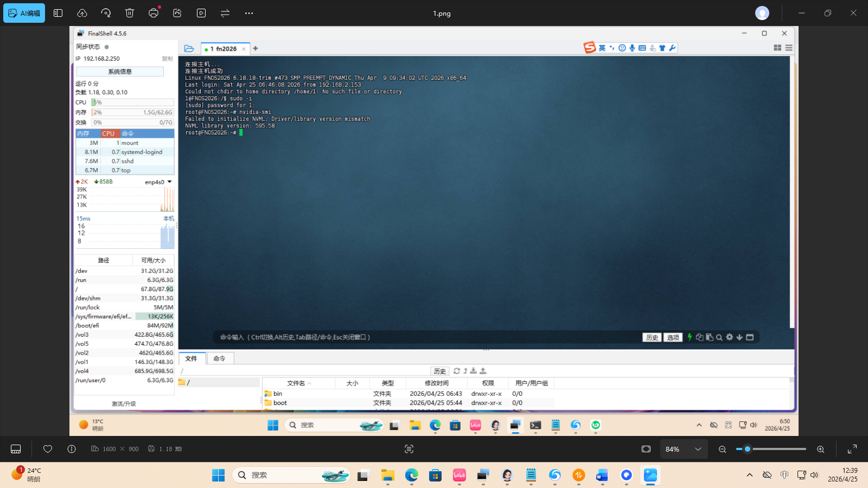Upload image to cloud
This screenshot has width=868, height=488.
[82, 13]
